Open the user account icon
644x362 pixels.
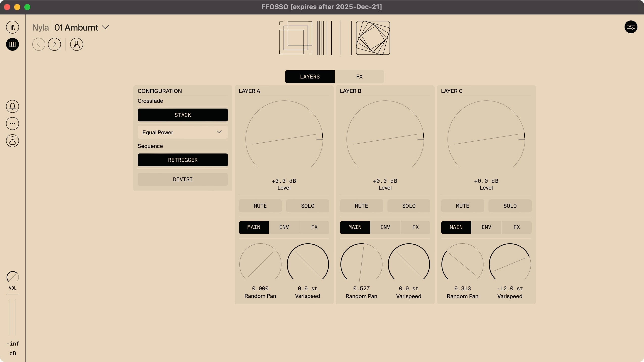tap(12, 141)
